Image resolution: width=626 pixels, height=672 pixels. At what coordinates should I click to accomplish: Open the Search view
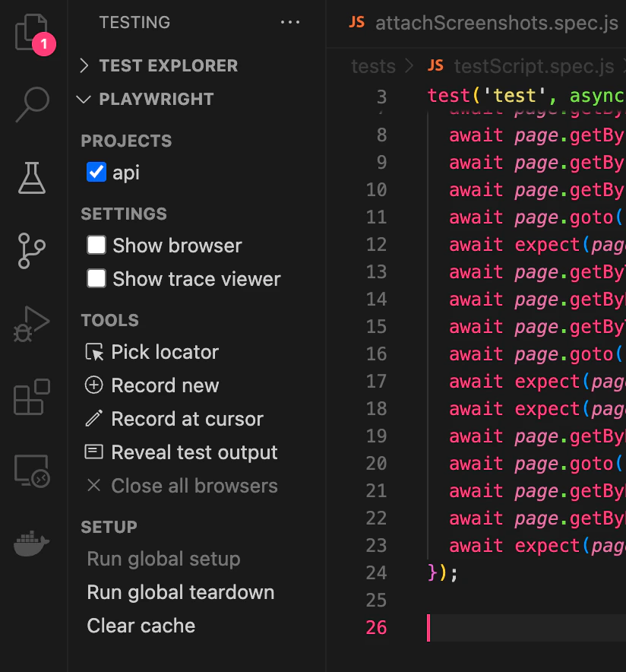pyautogui.click(x=32, y=106)
